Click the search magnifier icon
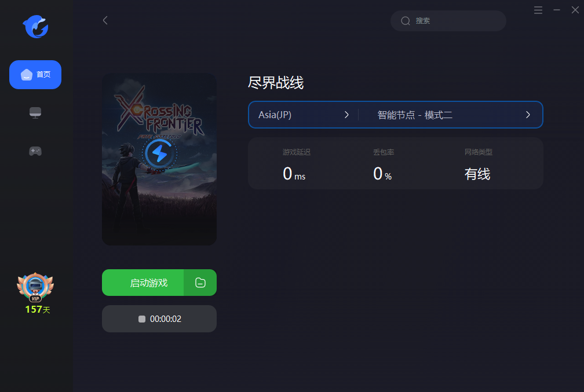This screenshot has width=584, height=392. point(406,21)
